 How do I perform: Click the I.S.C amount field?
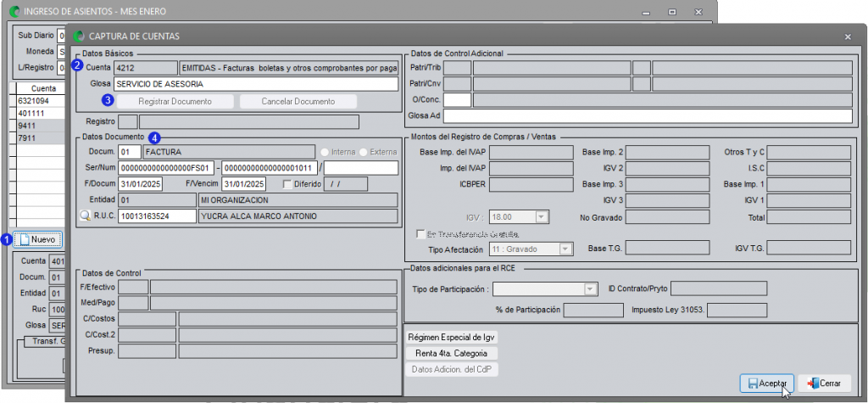809,169
